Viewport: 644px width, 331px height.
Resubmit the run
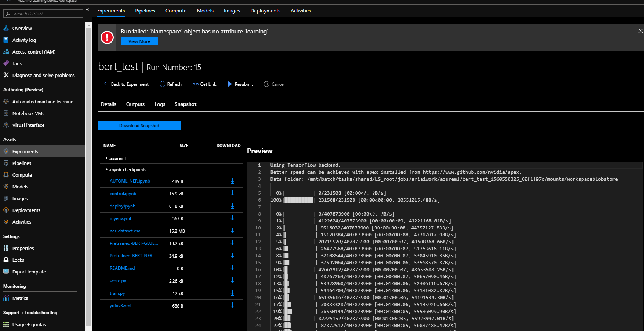pos(240,84)
